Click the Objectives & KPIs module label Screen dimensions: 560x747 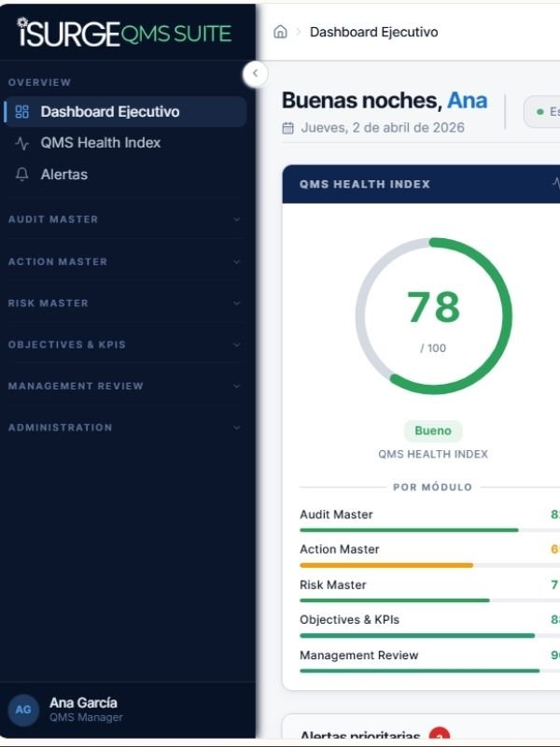tap(349, 620)
